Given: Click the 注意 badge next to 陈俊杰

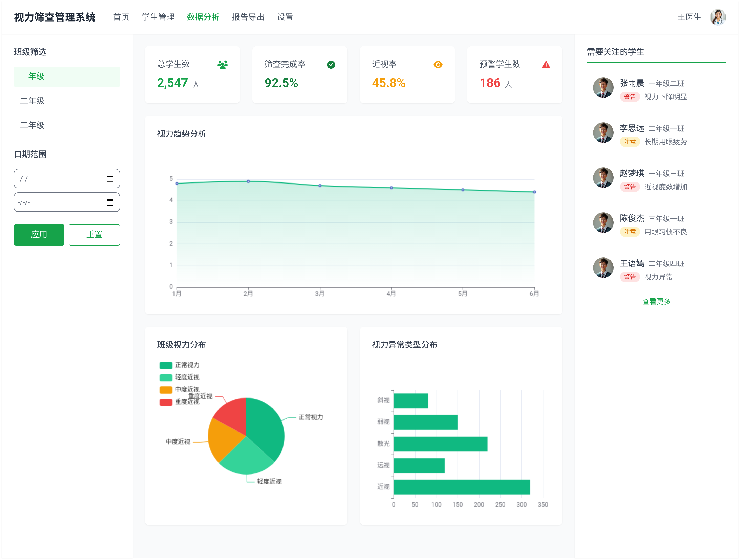Looking at the screenshot, I should (x=630, y=232).
